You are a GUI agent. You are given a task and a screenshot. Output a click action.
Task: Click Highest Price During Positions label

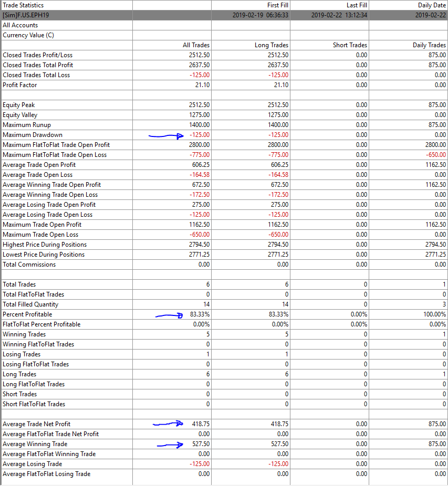(x=45, y=245)
